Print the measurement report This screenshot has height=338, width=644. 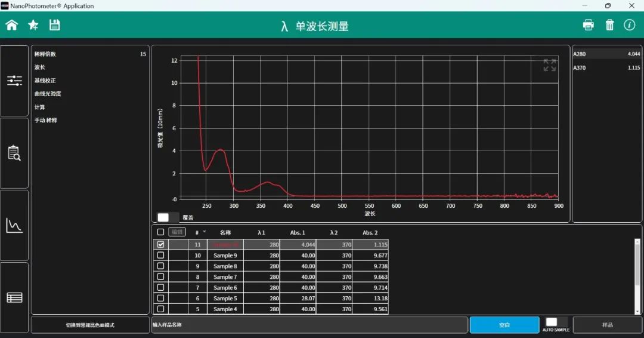point(588,25)
